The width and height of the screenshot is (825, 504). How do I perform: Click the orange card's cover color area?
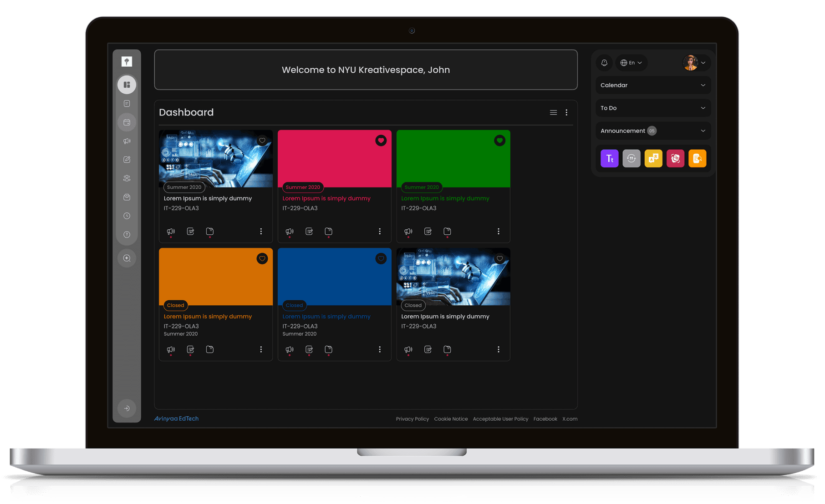click(x=216, y=277)
